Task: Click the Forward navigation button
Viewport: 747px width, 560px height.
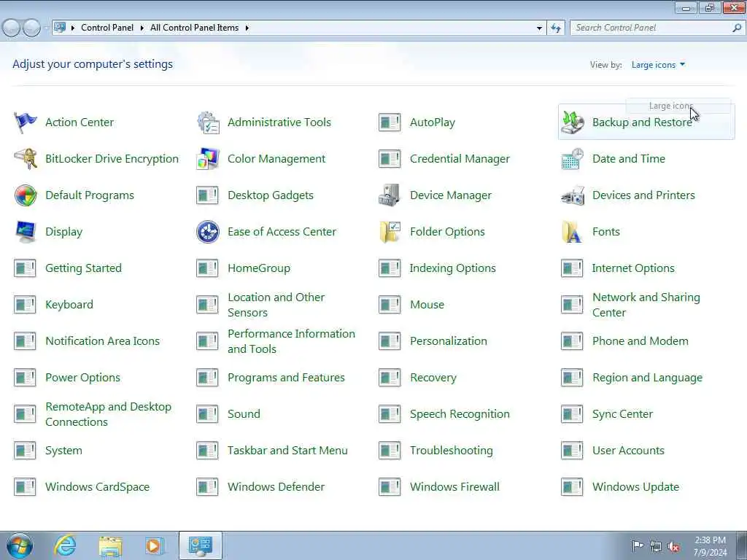Action: tap(32, 28)
